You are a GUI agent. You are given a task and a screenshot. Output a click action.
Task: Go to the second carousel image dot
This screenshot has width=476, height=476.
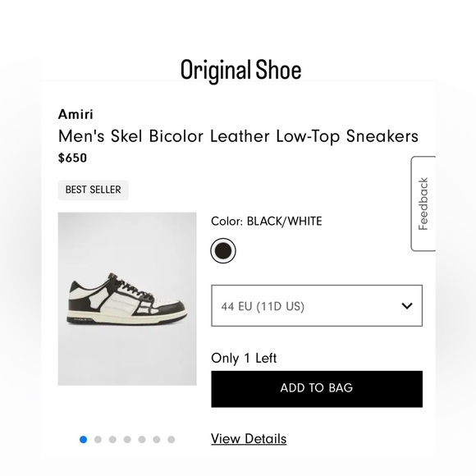coord(98,440)
